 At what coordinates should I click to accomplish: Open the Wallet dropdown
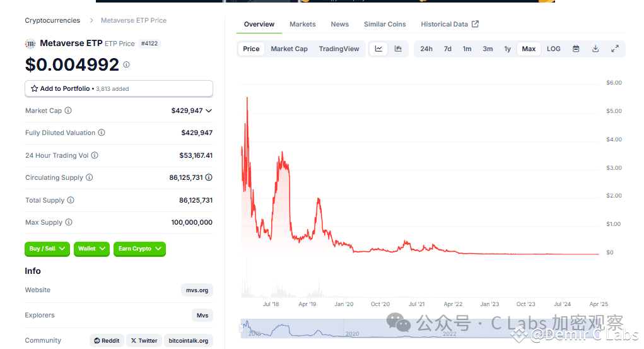pos(91,249)
